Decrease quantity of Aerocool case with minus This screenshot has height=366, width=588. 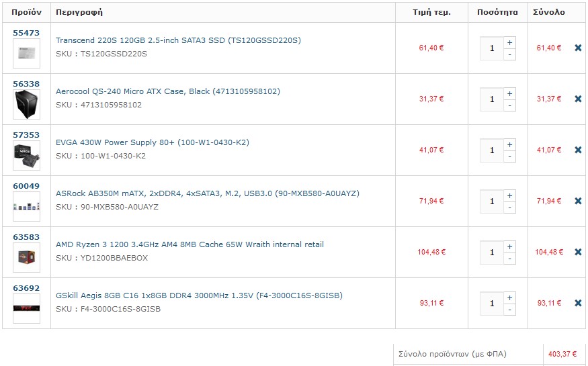(509, 105)
